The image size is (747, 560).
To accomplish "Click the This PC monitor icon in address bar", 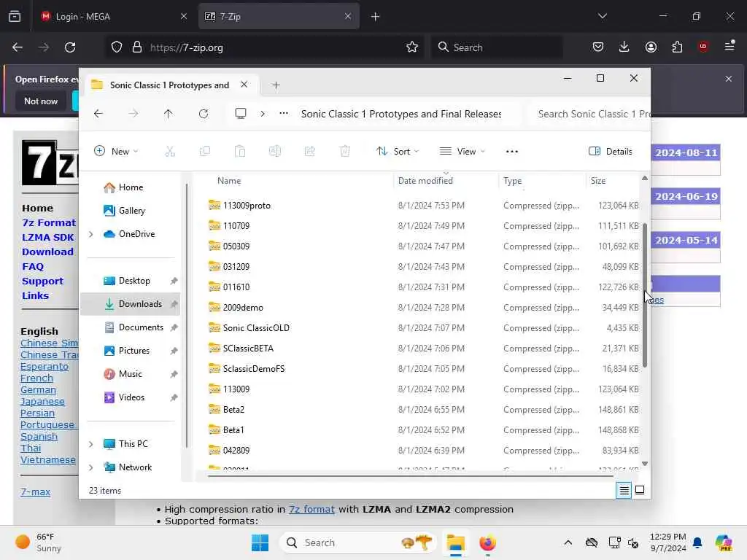I will coord(241,113).
